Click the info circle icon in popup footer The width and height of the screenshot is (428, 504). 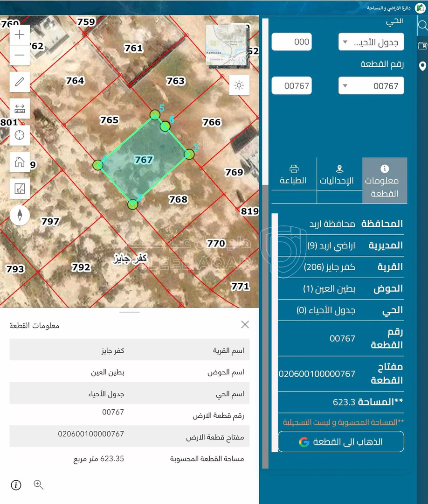16,485
